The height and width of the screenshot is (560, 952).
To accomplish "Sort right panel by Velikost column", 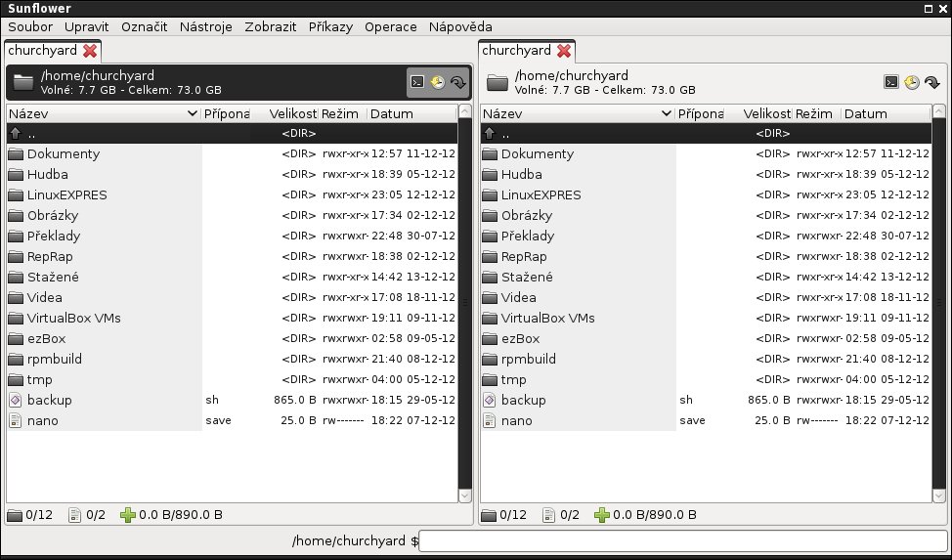I will point(758,113).
